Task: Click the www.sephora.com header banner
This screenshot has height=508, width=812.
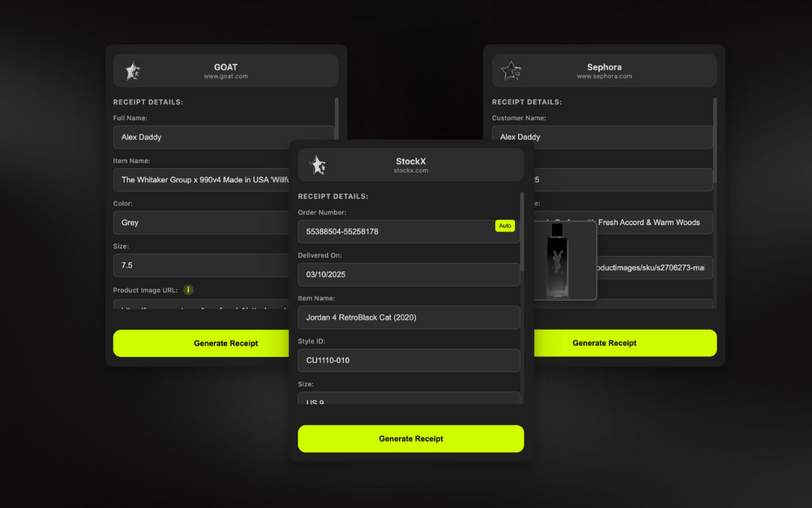Action: click(604, 71)
